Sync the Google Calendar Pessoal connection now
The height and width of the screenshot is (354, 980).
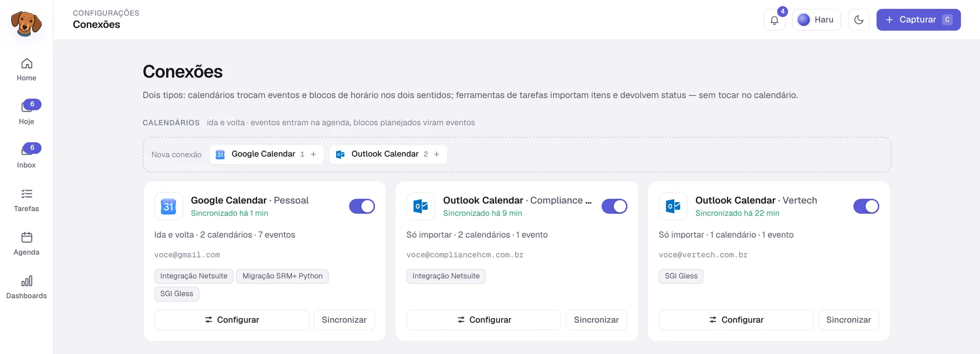pyautogui.click(x=344, y=320)
